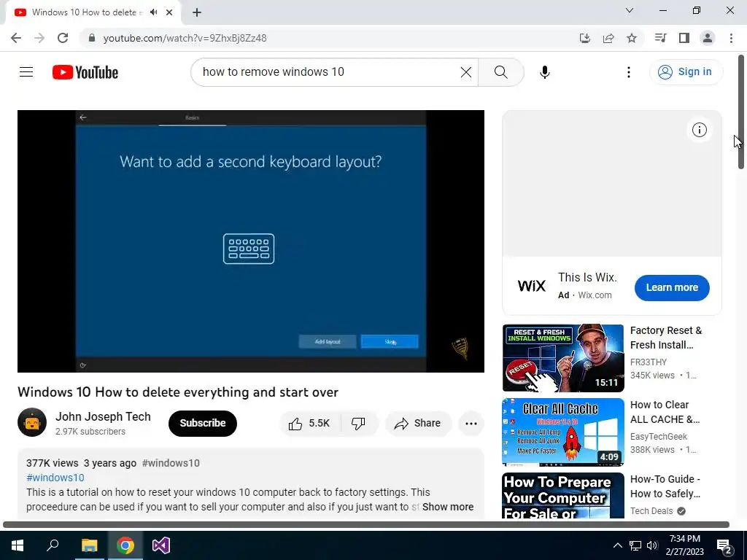Open Chrome profile avatar menu
This screenshot has height=560, width=747.
pyautogui.click(x=708, y=38)
